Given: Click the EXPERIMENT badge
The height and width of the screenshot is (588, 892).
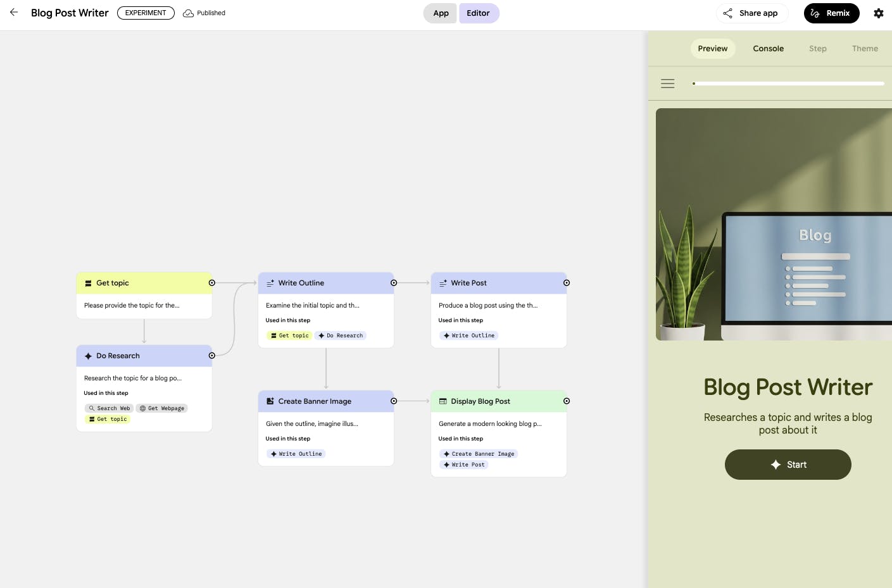Looking at the screenshot, I should pos(146,13).
